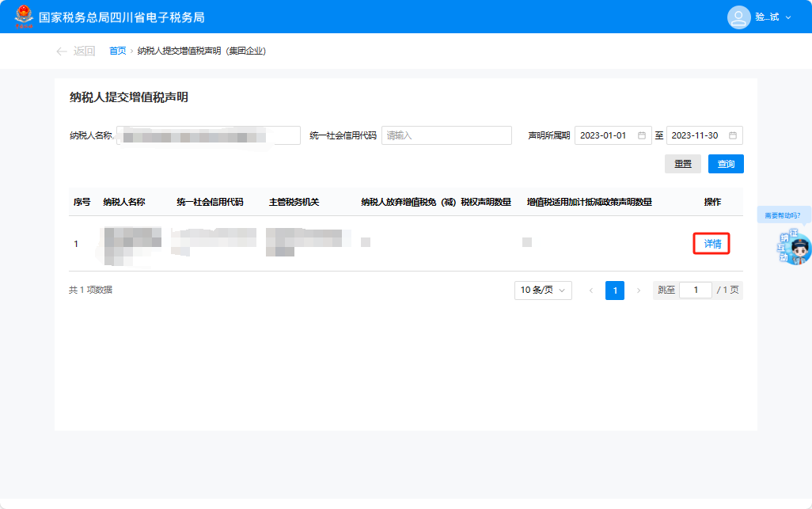Click the 增值税适用加计抵减政策声明数量 header
The height and width of the screenshot is (509, 812).
coord(590,202)
